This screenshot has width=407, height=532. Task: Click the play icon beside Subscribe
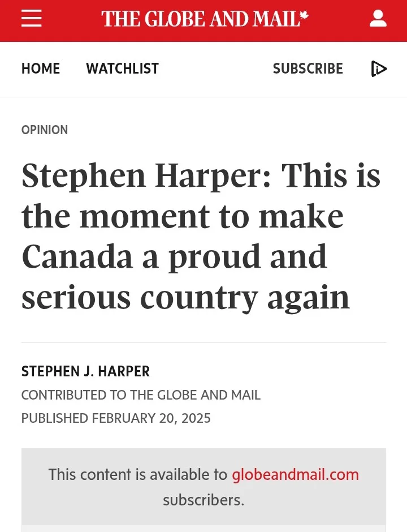coord(379,69)
